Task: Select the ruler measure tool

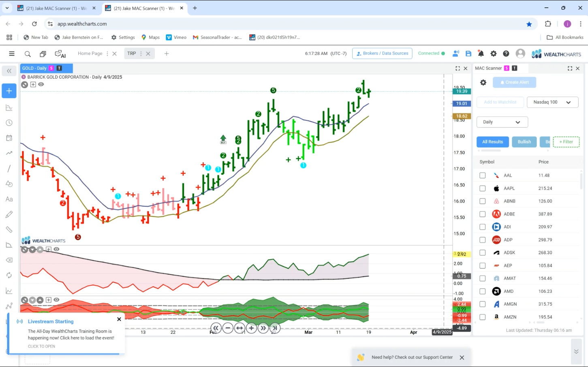Action: pyautogui.click(x=9, y=230)
